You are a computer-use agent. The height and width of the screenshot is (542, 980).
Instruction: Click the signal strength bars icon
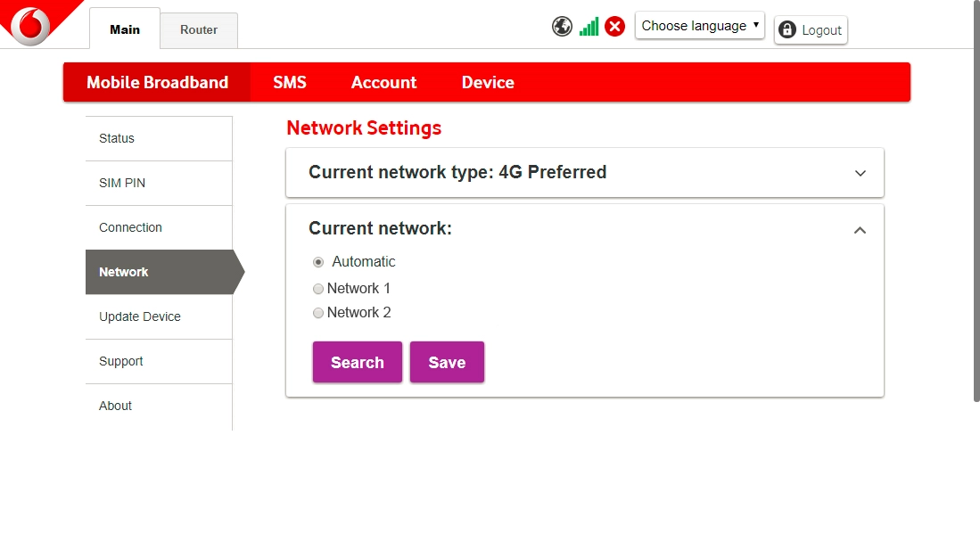(588, 26)
